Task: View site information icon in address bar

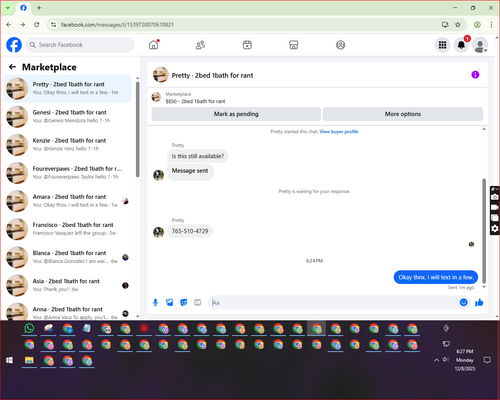Action: click(53, 25)
